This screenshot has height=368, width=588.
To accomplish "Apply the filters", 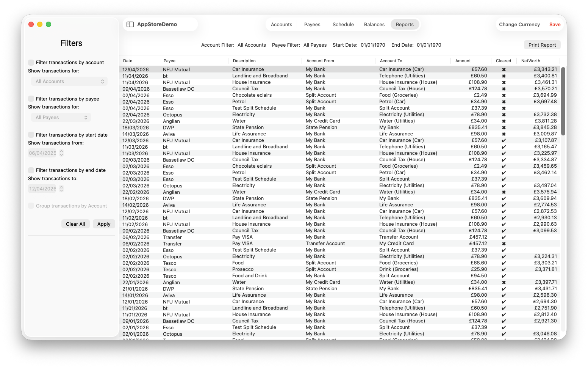I will (x=104, y=224).
